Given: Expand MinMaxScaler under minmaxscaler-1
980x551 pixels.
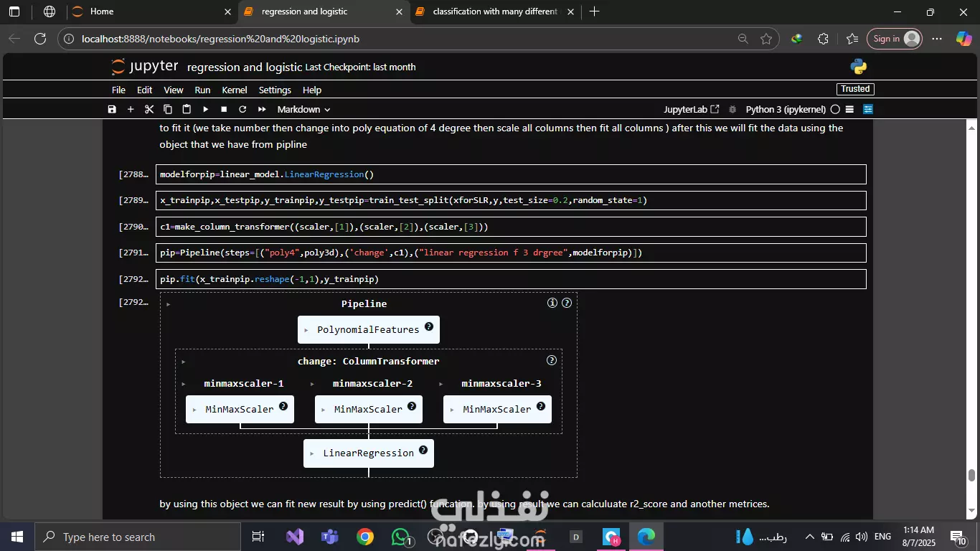Looking at the screenshot, I should 194,410.
